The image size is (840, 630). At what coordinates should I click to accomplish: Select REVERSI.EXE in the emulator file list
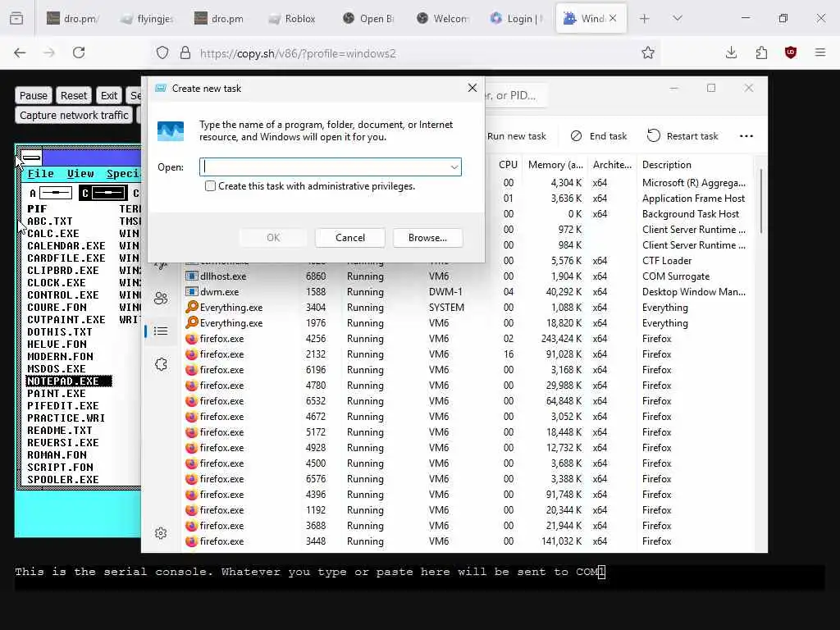pyautogui.click(x=62, y=443)
